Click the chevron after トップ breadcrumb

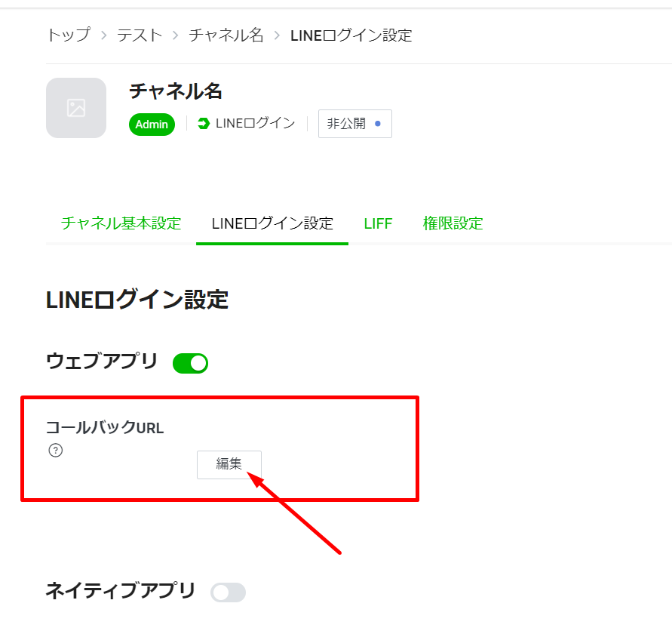(103, 35)
